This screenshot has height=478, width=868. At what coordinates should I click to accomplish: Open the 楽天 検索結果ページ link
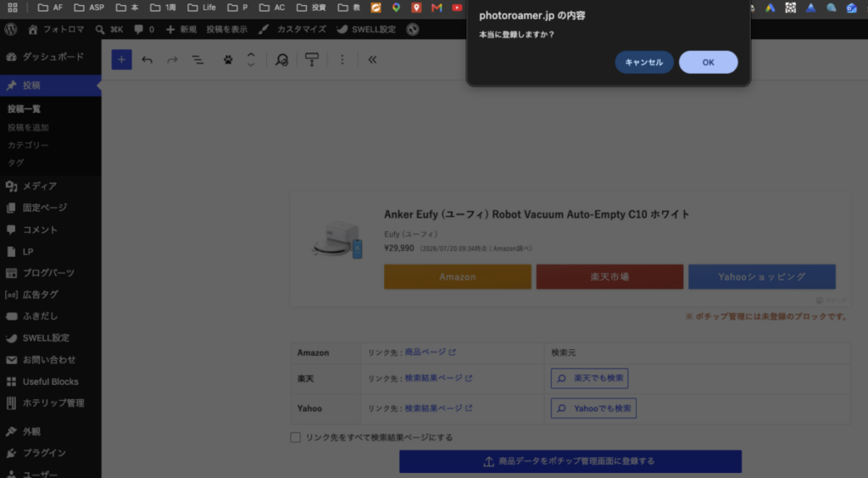[438, 378]
